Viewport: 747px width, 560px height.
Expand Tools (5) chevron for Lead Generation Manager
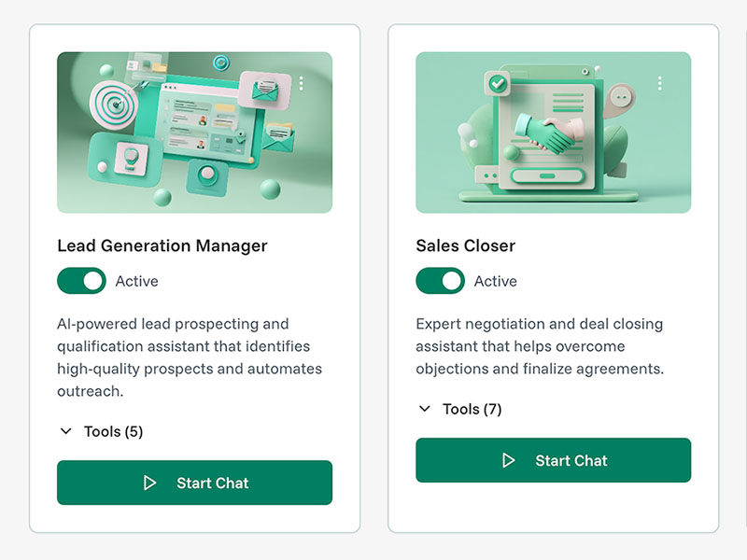(x=65, y=431)
